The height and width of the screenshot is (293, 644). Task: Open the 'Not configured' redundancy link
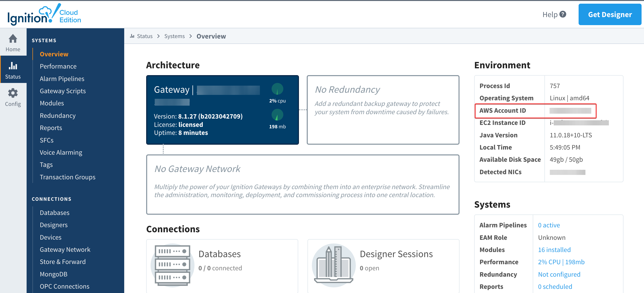click(559, 274)
